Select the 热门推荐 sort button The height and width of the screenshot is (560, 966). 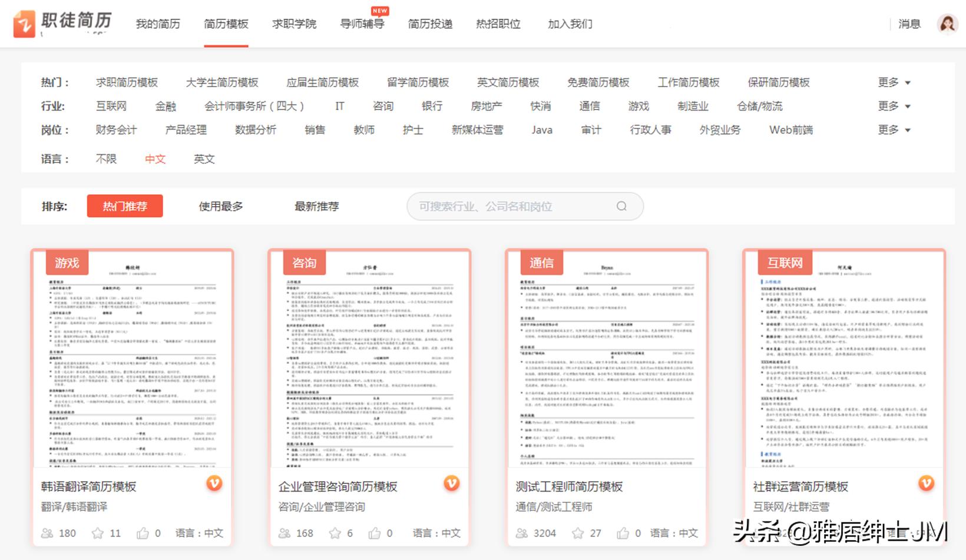click(125, 206)
